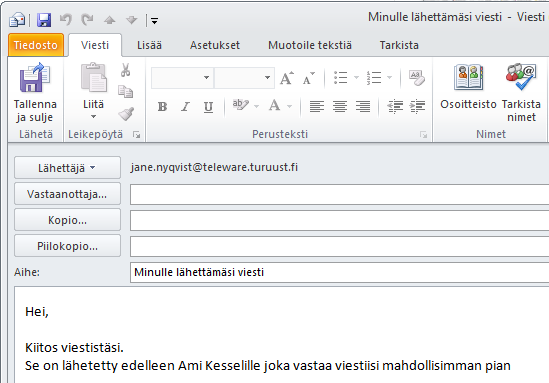
Task: Go to next item with down arrow
Action: click(x=132, y=20)
